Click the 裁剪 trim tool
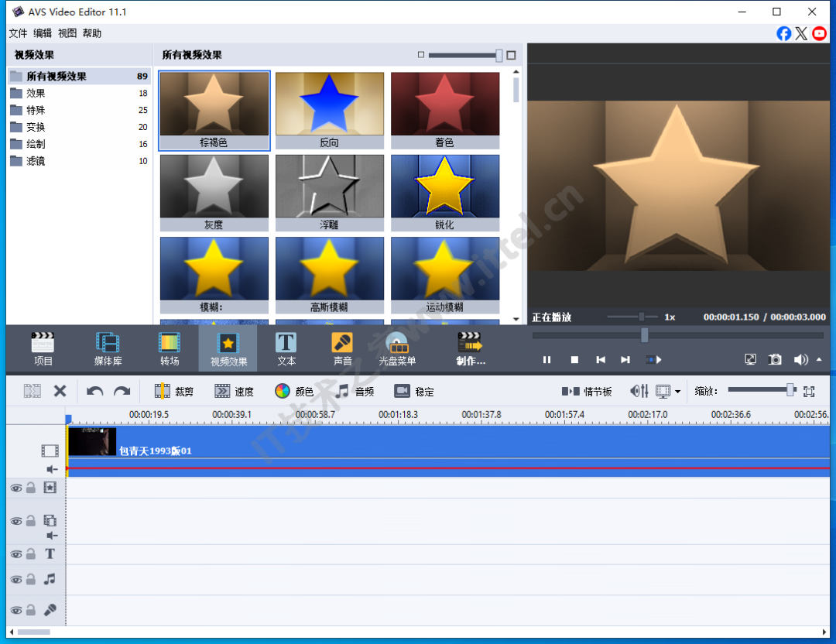This screenshot has height=644, width=836. tap(174, 392)
